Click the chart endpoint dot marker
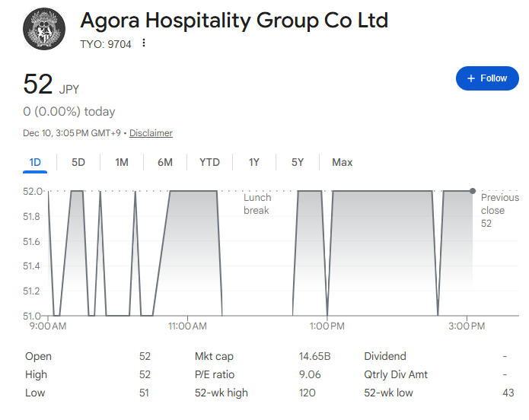Screen dimensions: 529x420 (473, 191)
